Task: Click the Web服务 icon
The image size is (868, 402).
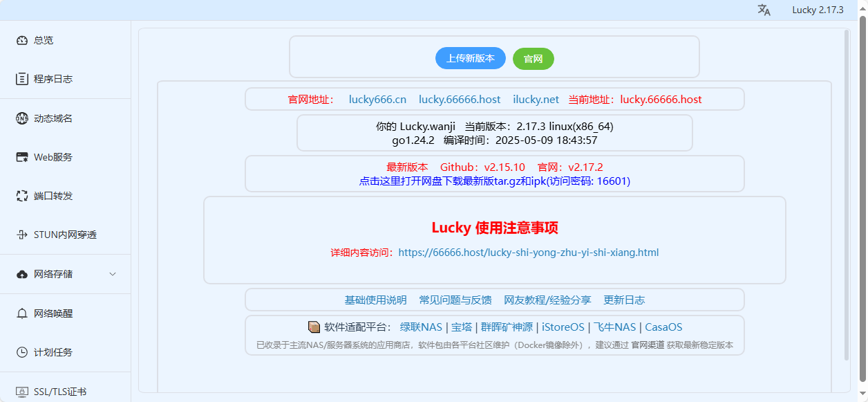Action: [21, 157]
